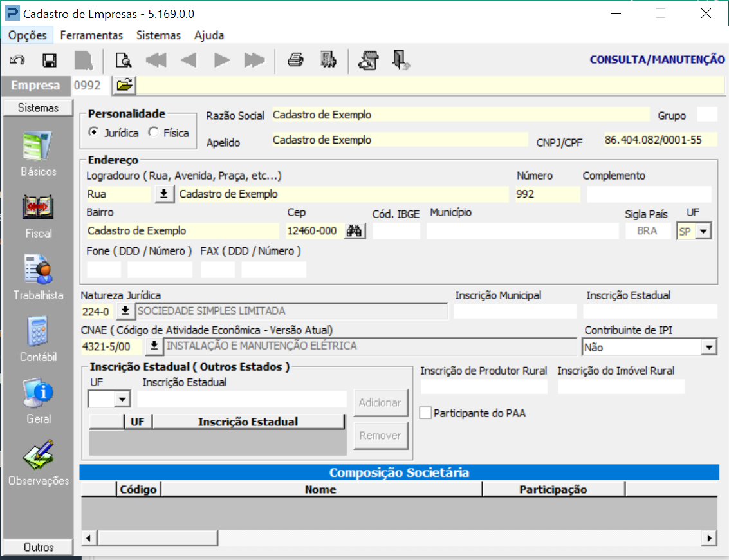Viewport: 729px width, 560px height.
Task: Expand the UF SP dropdown in Endereço
Action: [x=703, y=231]
